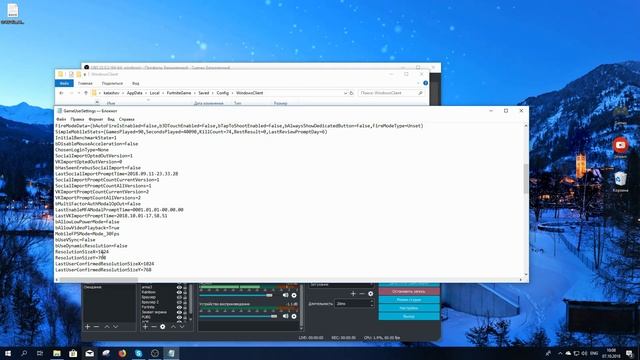Open Recycle Bin desktop icon
The image size is (640, 360).
620,182
